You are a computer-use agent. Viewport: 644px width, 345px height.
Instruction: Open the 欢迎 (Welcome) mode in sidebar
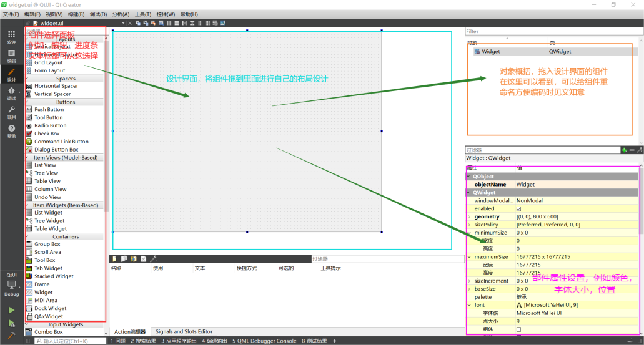11,37
